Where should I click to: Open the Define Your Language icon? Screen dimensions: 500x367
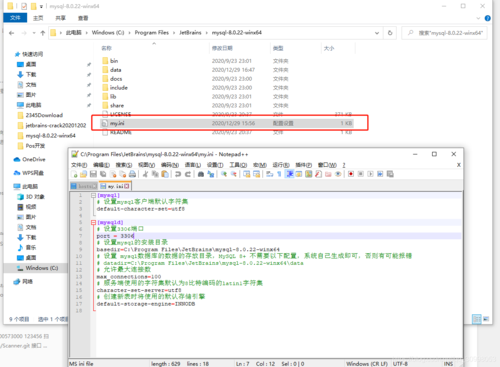coord(299,174)
